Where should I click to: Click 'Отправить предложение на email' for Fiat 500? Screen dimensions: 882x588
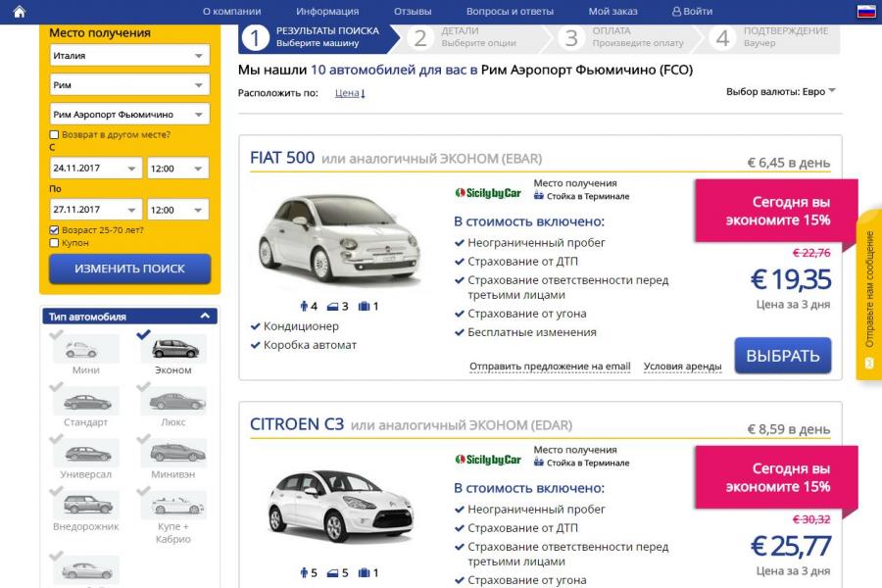coord(550,367)
